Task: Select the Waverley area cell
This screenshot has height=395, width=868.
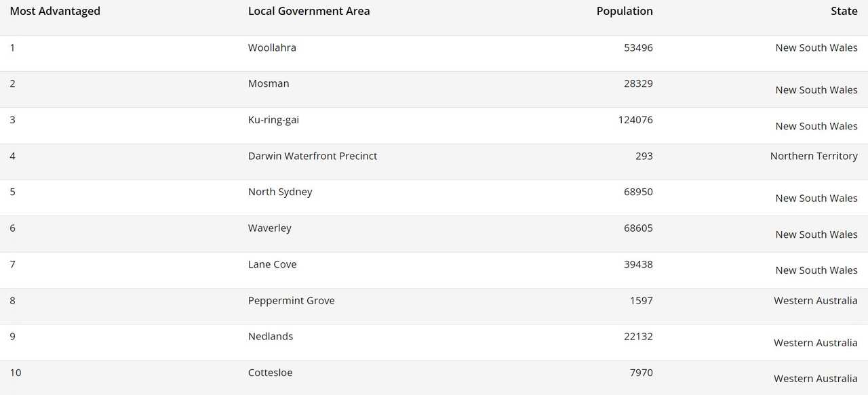Action: click(x=270, y=228)
